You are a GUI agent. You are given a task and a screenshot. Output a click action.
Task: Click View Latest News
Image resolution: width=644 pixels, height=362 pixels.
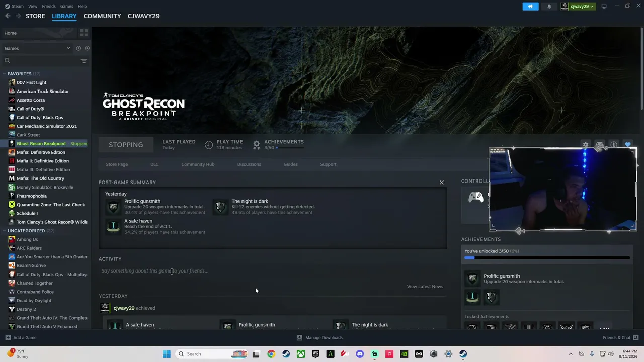[x=425, y=287]
